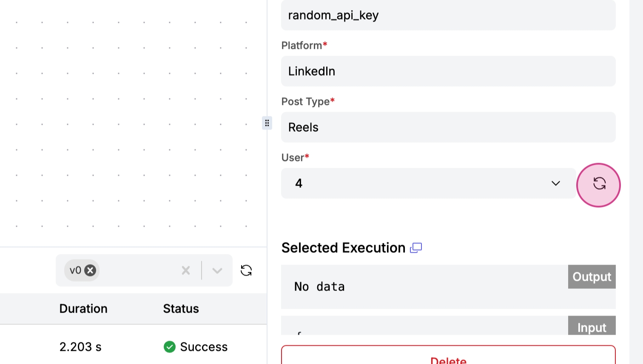Open the Selected Execution pop-out icon
This screenshot has height=364, width=643.
416,248
